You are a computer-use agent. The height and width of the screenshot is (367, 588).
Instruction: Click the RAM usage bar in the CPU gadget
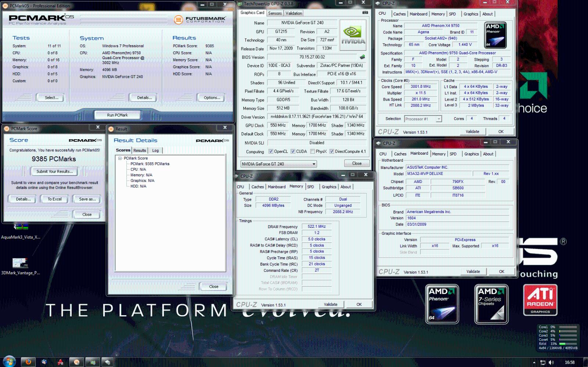click(568, 344)
